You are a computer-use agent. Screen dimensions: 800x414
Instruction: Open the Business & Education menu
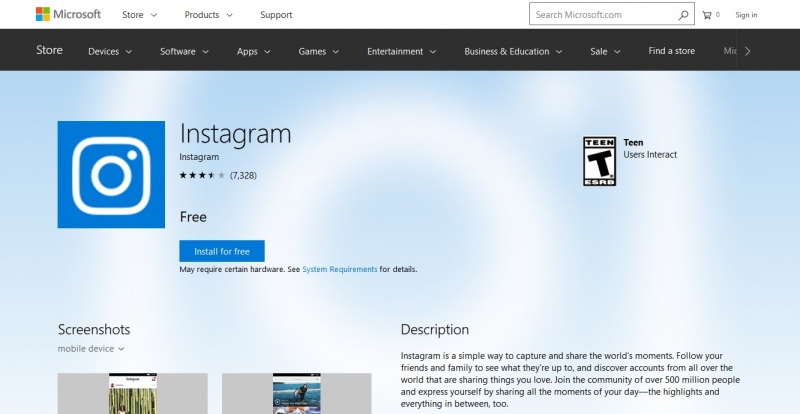point(513,51)
